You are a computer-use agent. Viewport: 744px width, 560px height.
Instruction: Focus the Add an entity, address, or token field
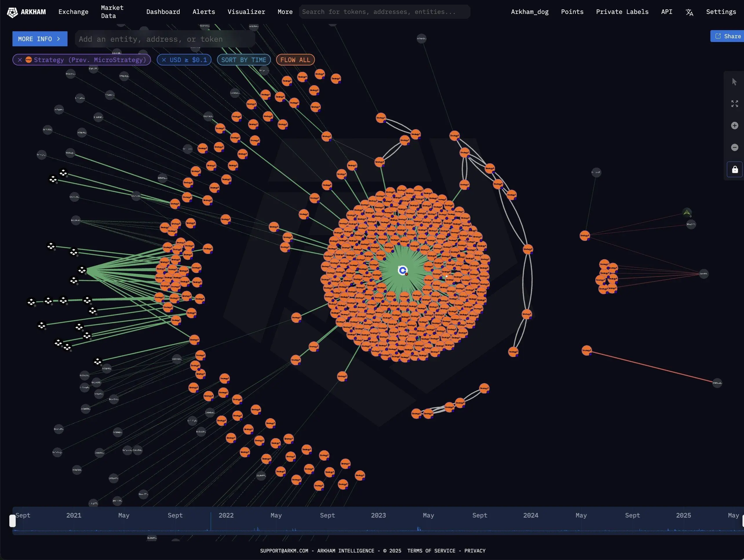coord(165,39)
